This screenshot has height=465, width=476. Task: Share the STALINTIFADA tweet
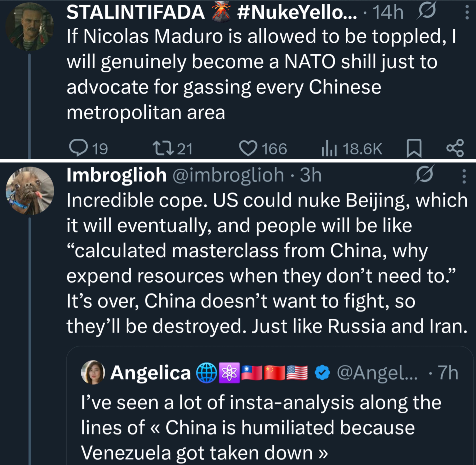[x=455, y=148]
